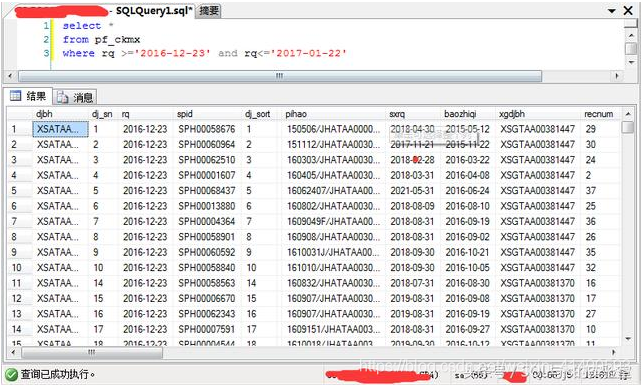Open the 摘要 summary tab

point(209,11)
